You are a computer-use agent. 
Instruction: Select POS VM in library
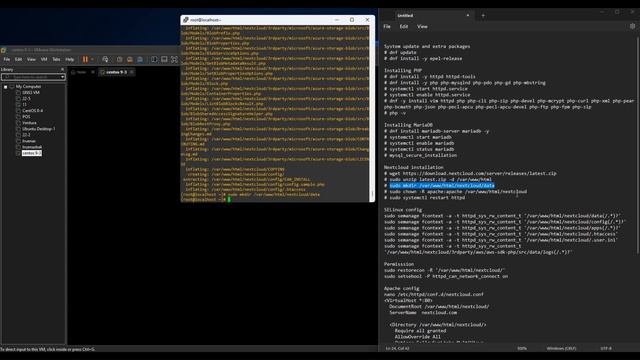click(x=26, y=117)
